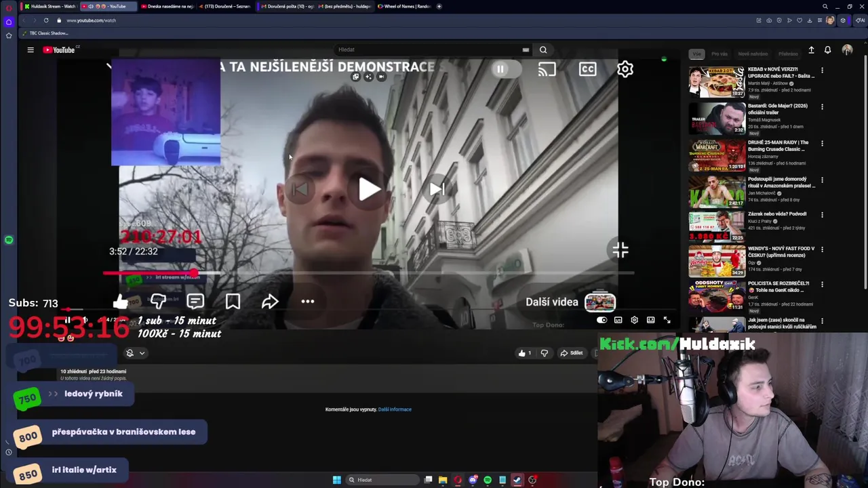Open comments from the overlay speech-bubble icon
868x488 pixels.
pos(195,301)
